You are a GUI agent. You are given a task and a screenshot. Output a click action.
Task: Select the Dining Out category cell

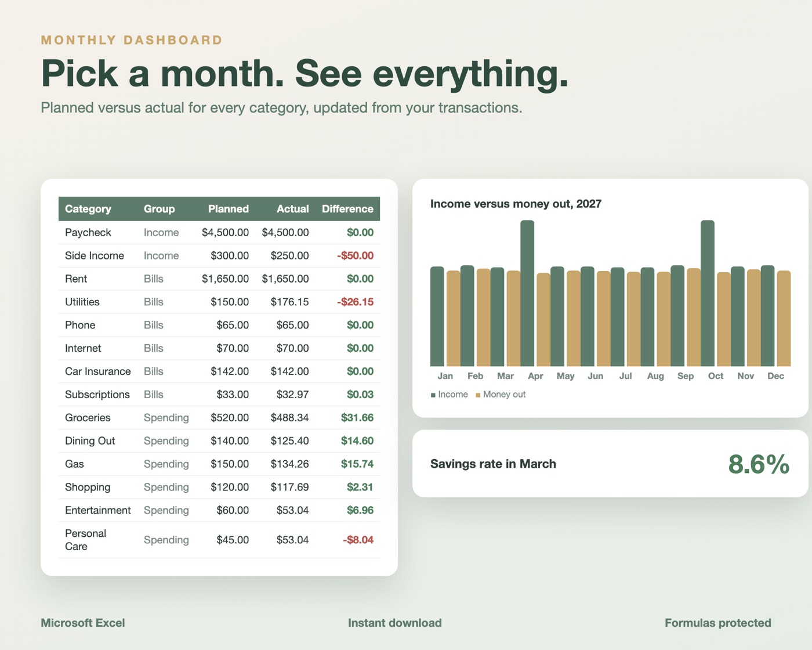coord(90,441)
